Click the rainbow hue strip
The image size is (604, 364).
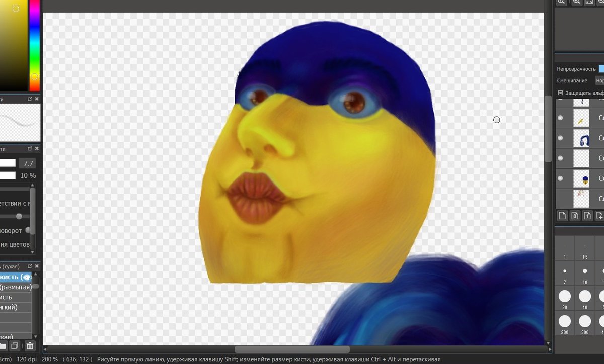[x=34, y=44]
